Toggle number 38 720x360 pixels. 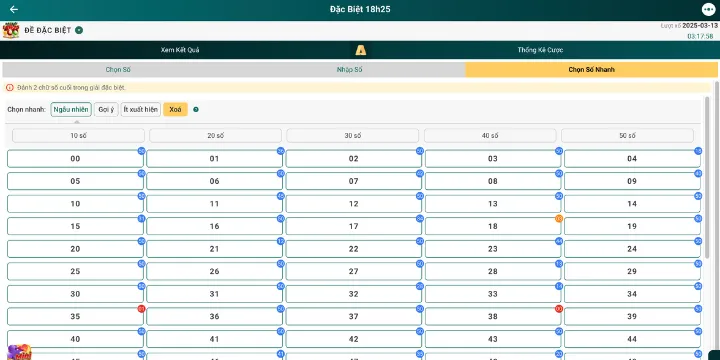pyautogui.click(x=493, y=316)
